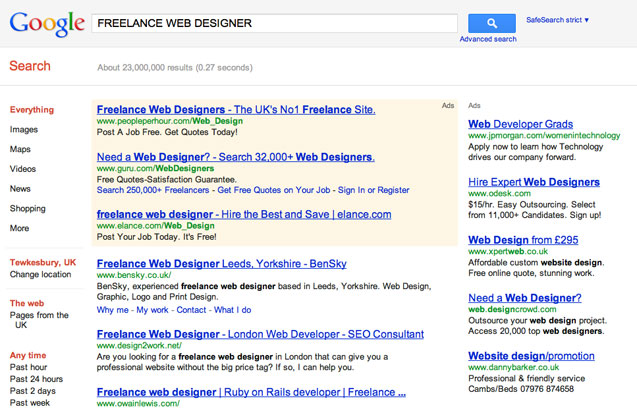Viewport: 637px width, 409px height.
Task: Open BenSky Leeds Yorkshire result
Action: [x=222, y=264]
